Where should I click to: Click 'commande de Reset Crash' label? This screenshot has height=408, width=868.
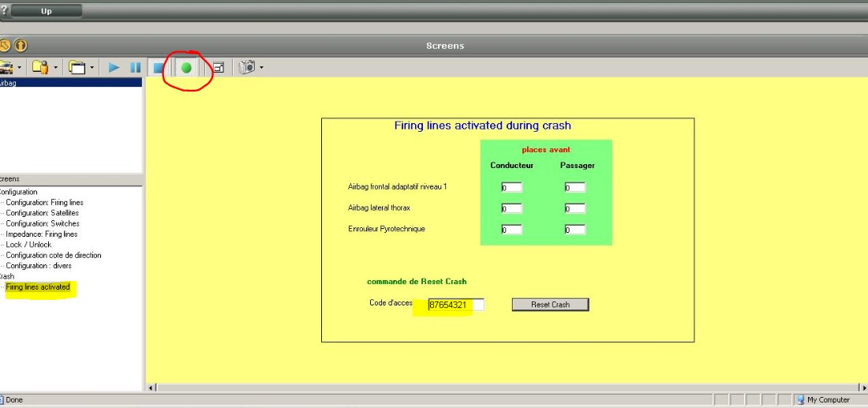[x=417, y=281]
